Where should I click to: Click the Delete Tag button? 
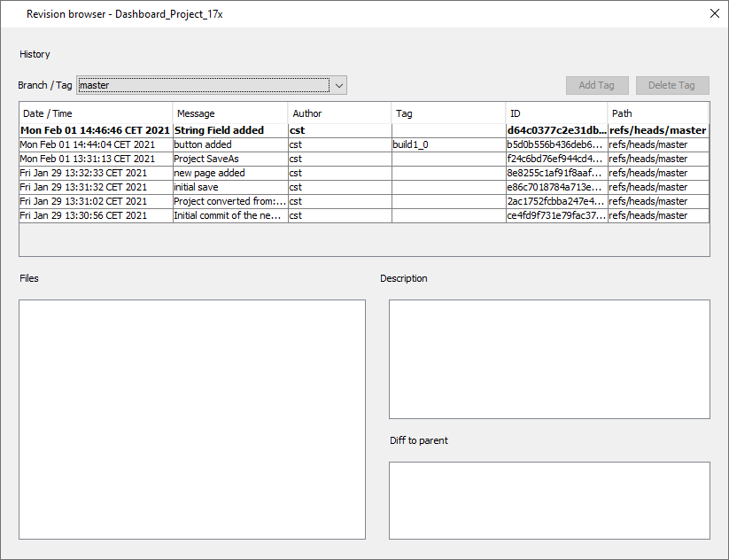[x=672, y=85]
